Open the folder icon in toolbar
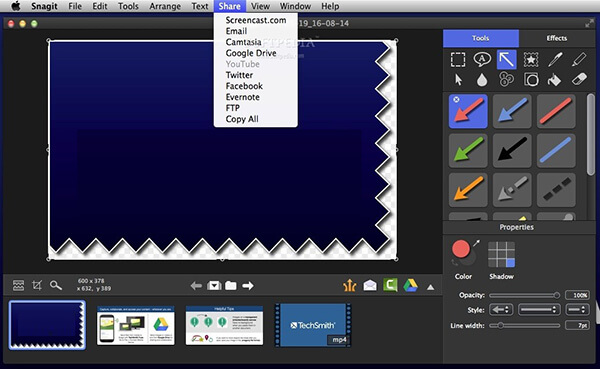This screenshot has width=600, height=369. click(231, 286)
